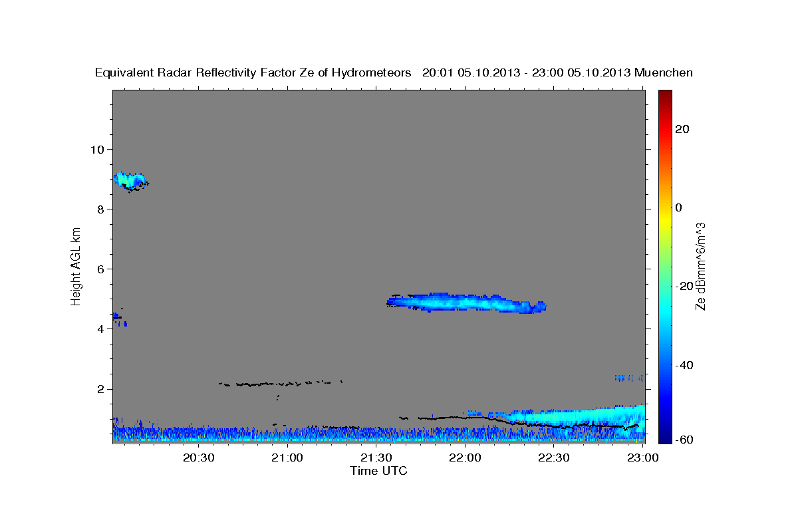This screenshot has height=532, width=798.
Task: Click the 23:00 time tick label
Action: [642, 458]
